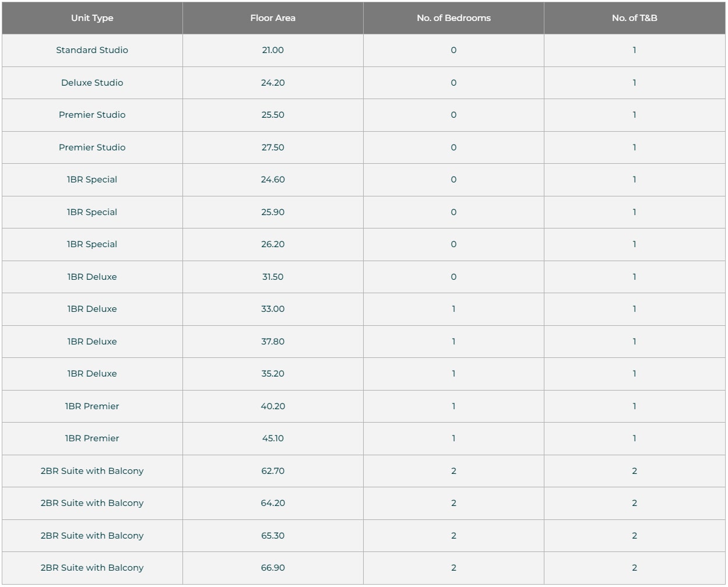The width and height of the screenshot is (728, 587).
Task: Click floor area 65.30
Action: (273, 536)
